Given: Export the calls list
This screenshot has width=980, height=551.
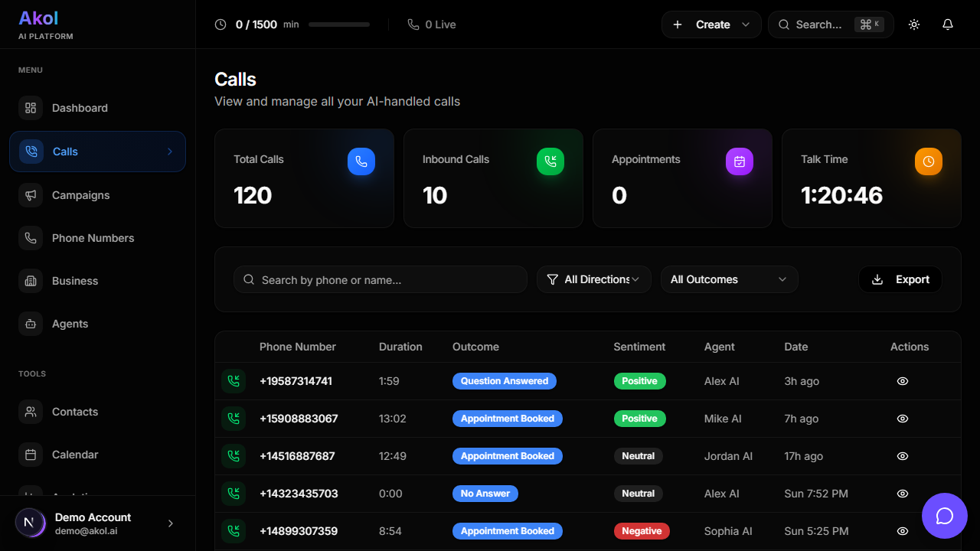Looking at the screenshot, I should 900,279.
